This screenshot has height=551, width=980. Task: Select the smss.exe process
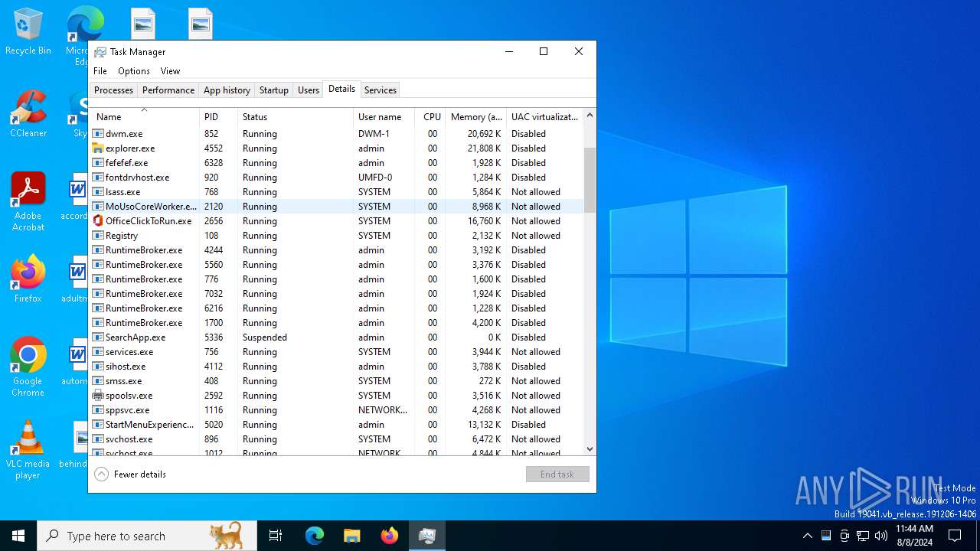pos(336,381)
